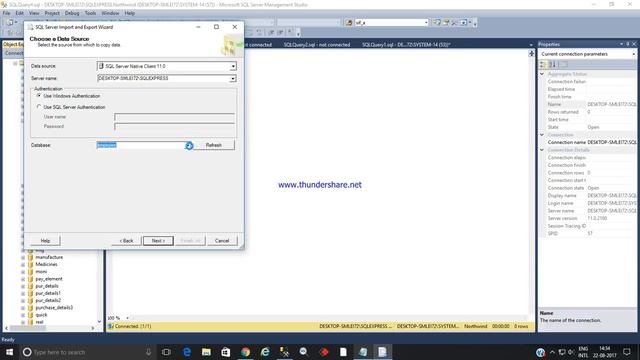Select the pur_details1 database node
640x360 pixels.
coord(48,293)
